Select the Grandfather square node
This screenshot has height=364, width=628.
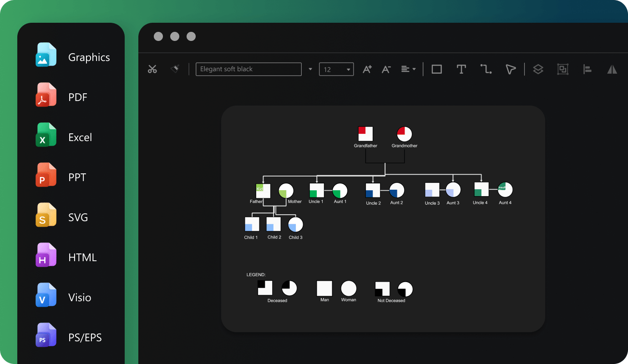click(365, 134)
